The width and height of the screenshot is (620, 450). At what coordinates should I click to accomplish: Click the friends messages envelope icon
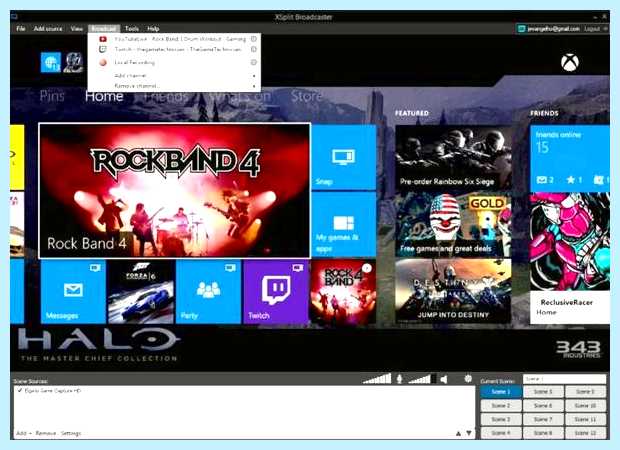click(541, 180)
